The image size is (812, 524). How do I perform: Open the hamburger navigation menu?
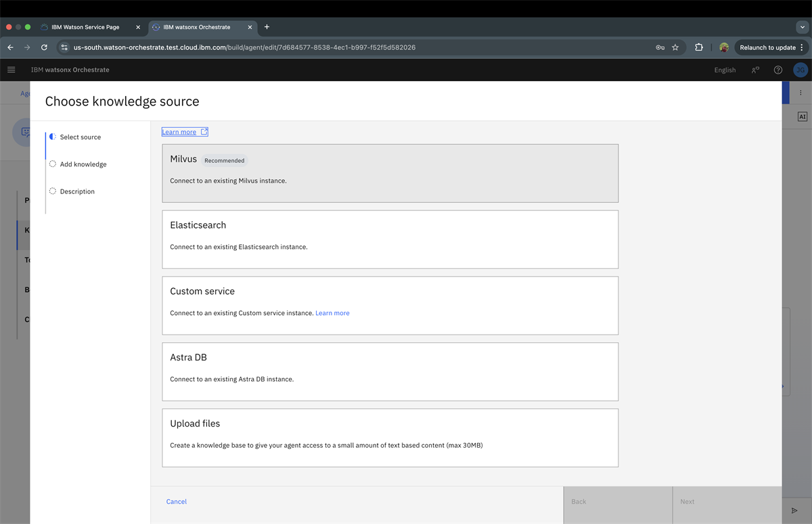coord(11,70)
